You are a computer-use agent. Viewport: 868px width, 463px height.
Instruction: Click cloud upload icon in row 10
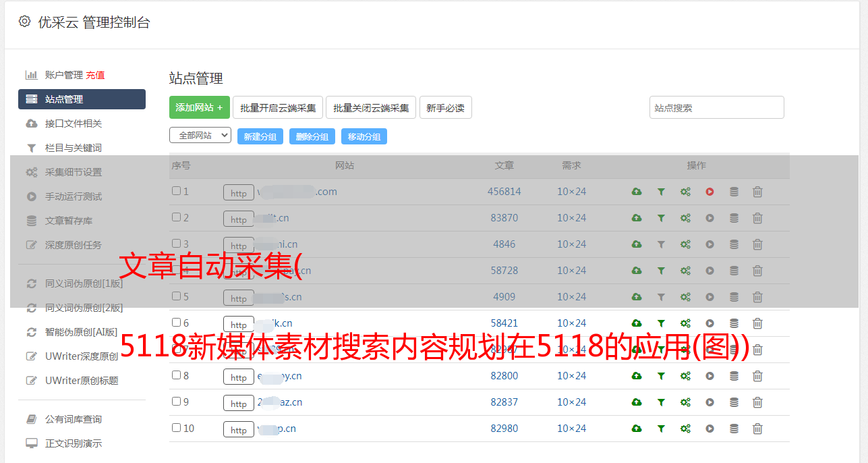637,429
